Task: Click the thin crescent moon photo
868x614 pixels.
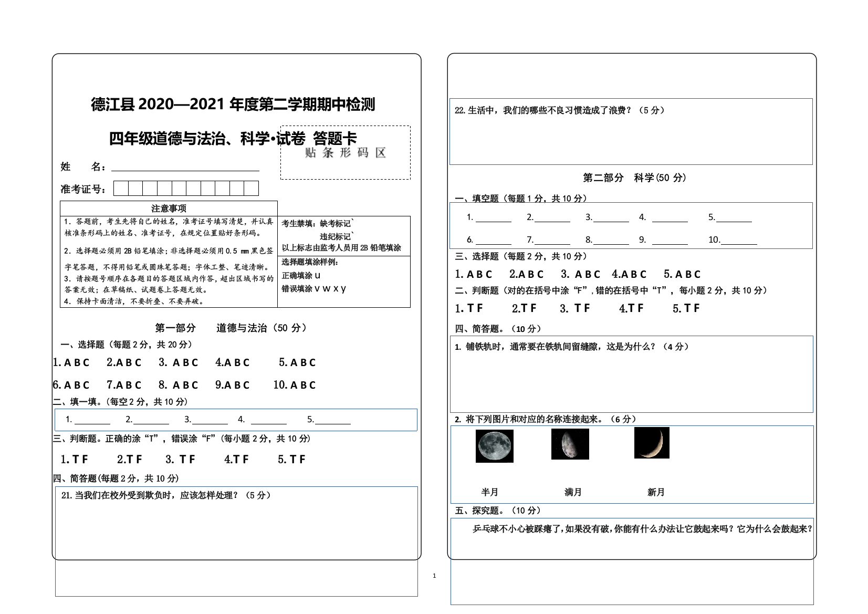Action: [652, 442]
